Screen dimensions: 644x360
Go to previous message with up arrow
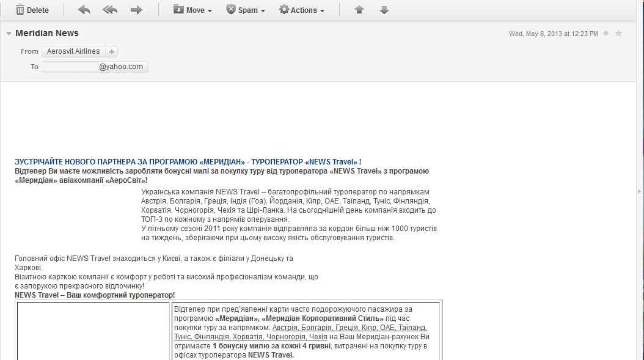(359, 10)
